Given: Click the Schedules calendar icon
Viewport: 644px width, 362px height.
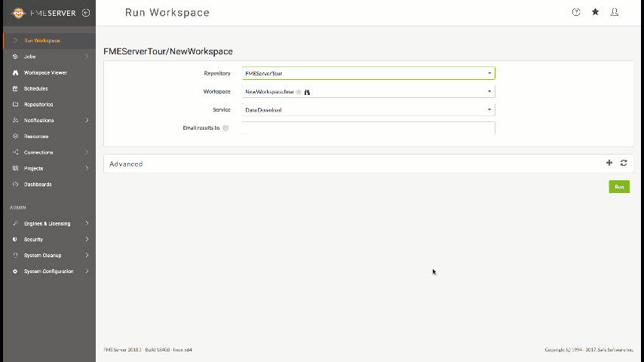Looking at the screenshot, I should (x=15, y=88).
